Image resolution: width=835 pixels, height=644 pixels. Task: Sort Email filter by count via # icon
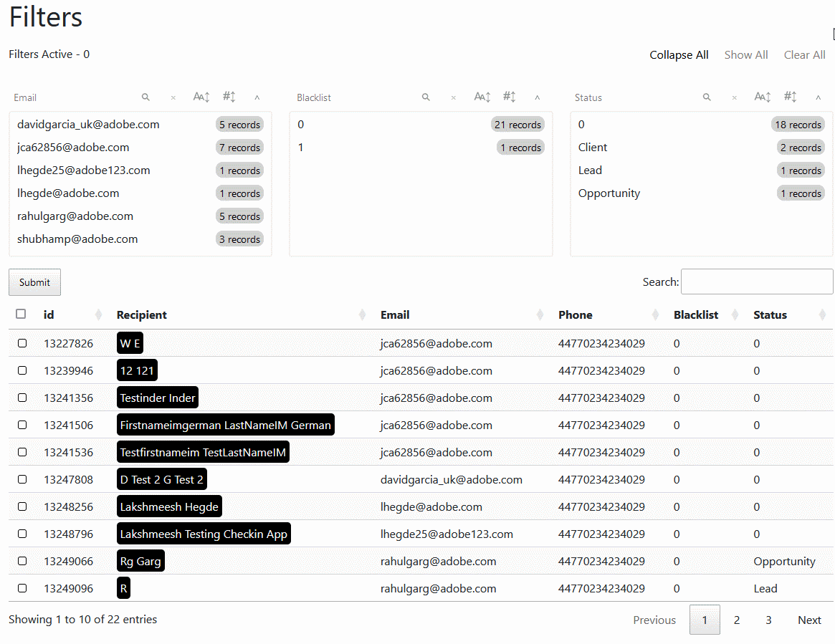pos(229,97)
